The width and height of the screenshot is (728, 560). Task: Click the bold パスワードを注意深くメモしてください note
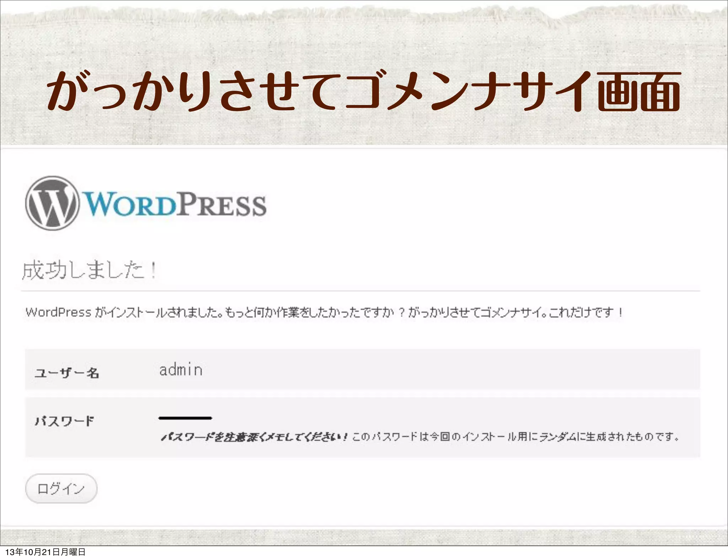tap(255, 437)
